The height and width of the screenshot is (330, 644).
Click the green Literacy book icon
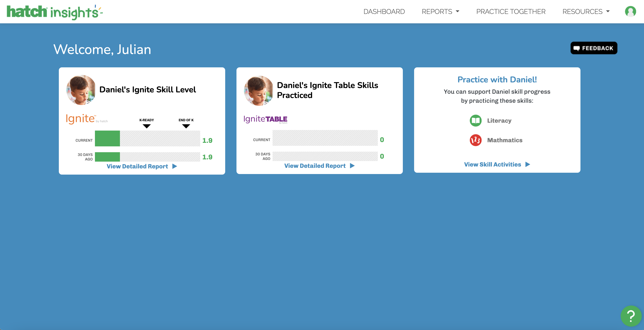[x=476, y=121]
